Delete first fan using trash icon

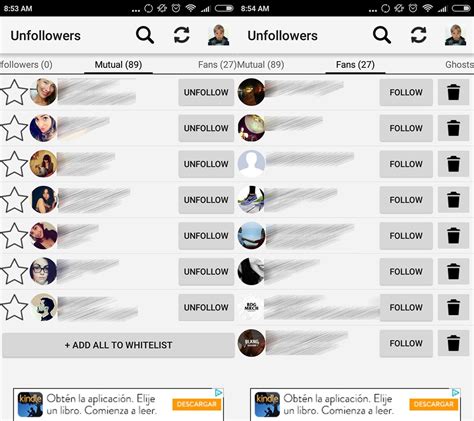[453, 92]
